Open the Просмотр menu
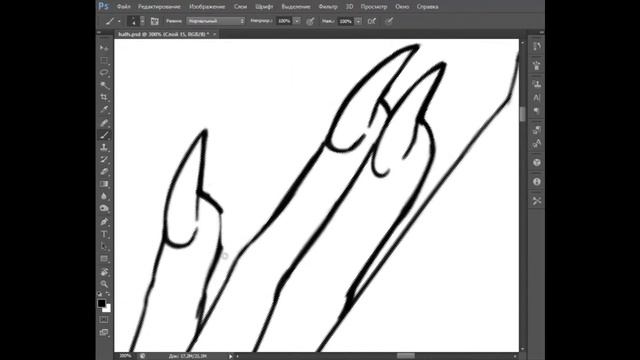 point(374,7)
